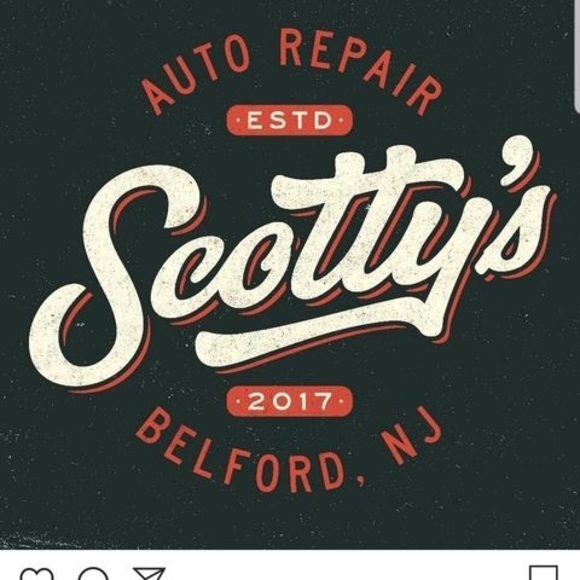Click the red 2017 badge
Image resolution: width=580 pixels, height=580 pixels.
(x=289, y=401)
